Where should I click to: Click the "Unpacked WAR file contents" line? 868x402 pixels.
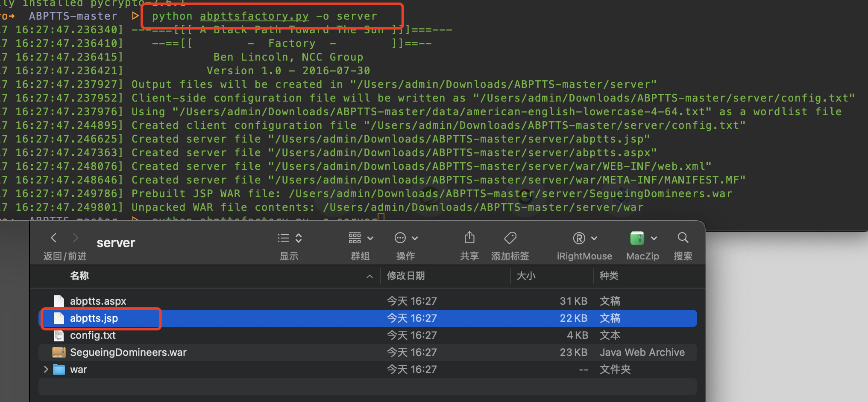[387, 207]
